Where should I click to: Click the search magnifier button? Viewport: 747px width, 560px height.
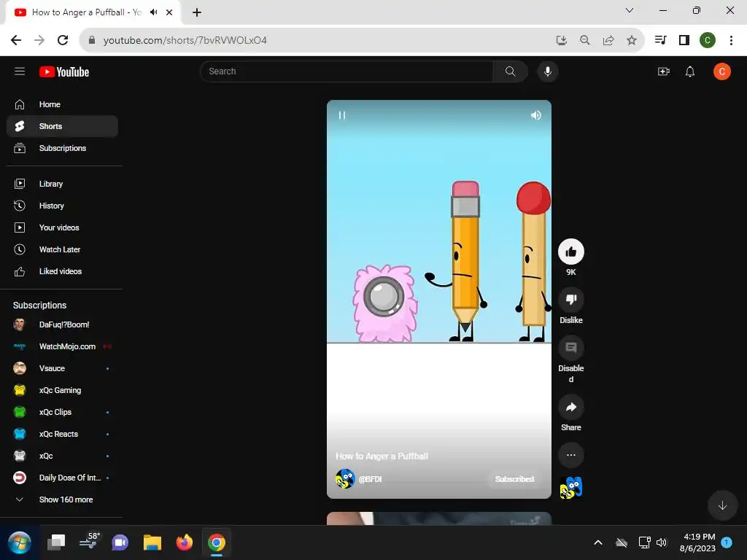510,71
